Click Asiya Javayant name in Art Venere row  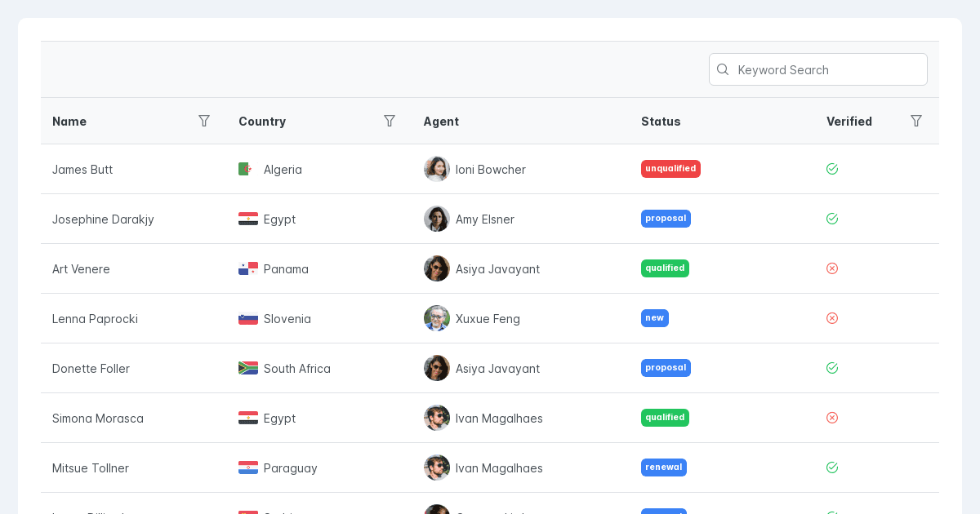coord(497,268)
